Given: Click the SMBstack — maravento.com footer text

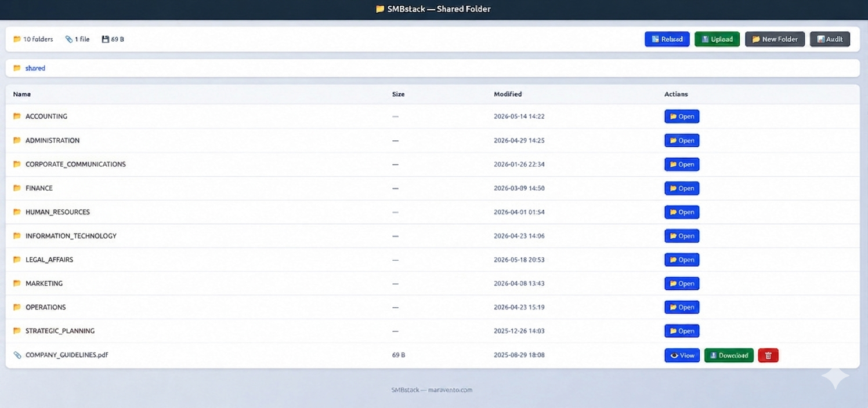Looking at the screenshot, I should coord(432,390).
